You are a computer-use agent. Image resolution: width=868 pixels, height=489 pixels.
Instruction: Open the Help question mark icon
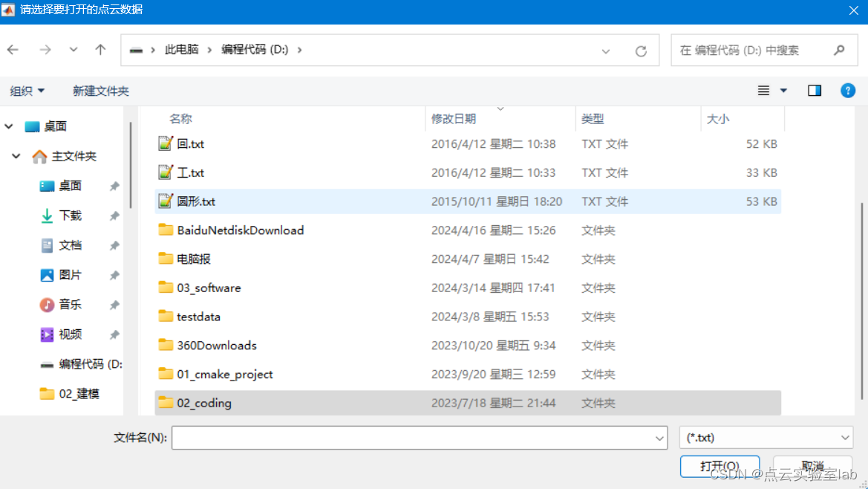pyautogui.click(x=848, y=90)
